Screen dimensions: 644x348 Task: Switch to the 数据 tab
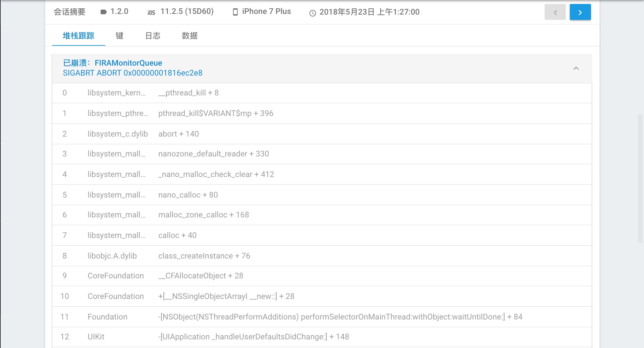click(189, 36)
